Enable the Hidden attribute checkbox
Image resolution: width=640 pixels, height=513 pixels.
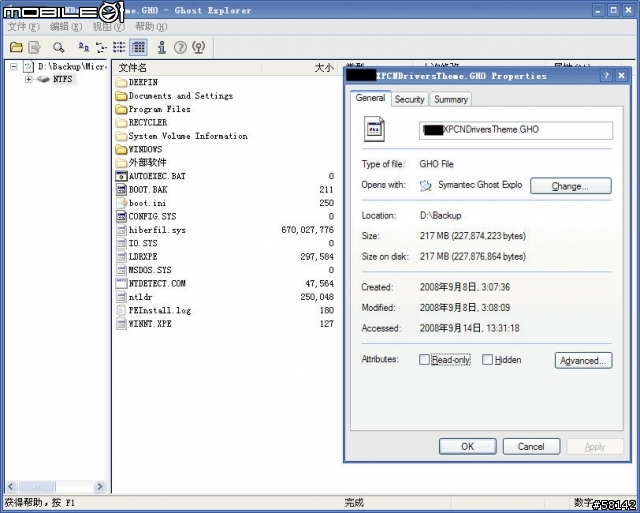click(x=487, y=360)
